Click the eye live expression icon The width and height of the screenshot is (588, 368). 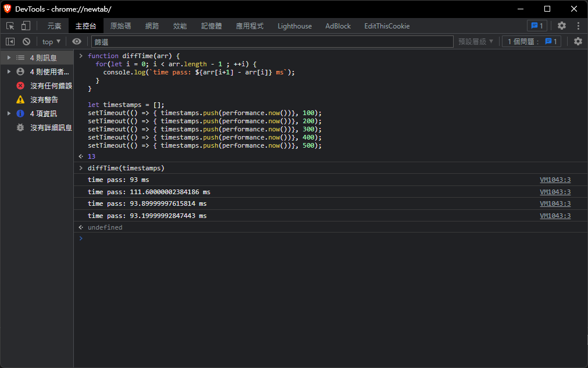coord(77,42)
